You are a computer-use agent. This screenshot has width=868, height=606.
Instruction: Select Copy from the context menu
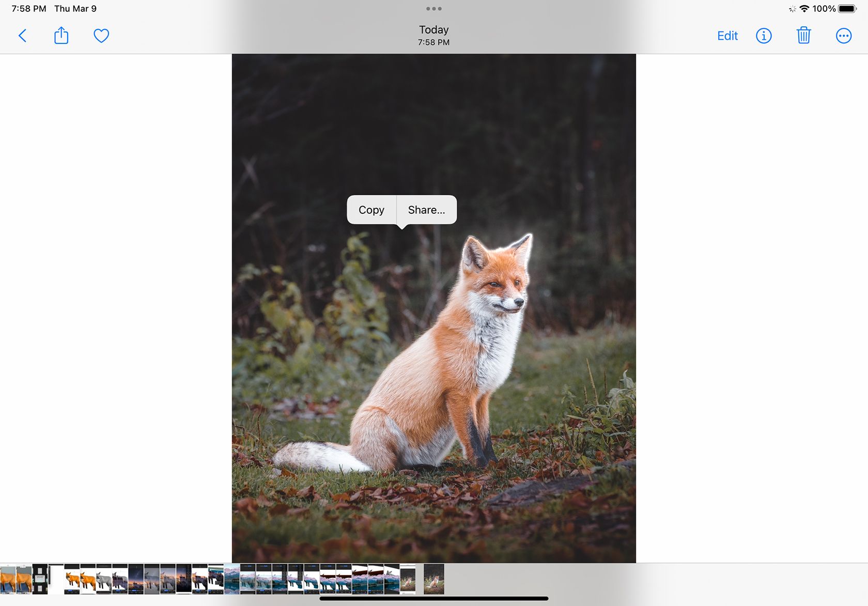pos(371,210)
